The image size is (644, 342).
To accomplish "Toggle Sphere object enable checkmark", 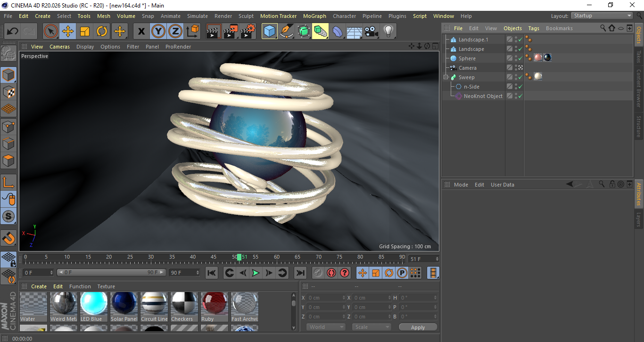I will [520, 58].
